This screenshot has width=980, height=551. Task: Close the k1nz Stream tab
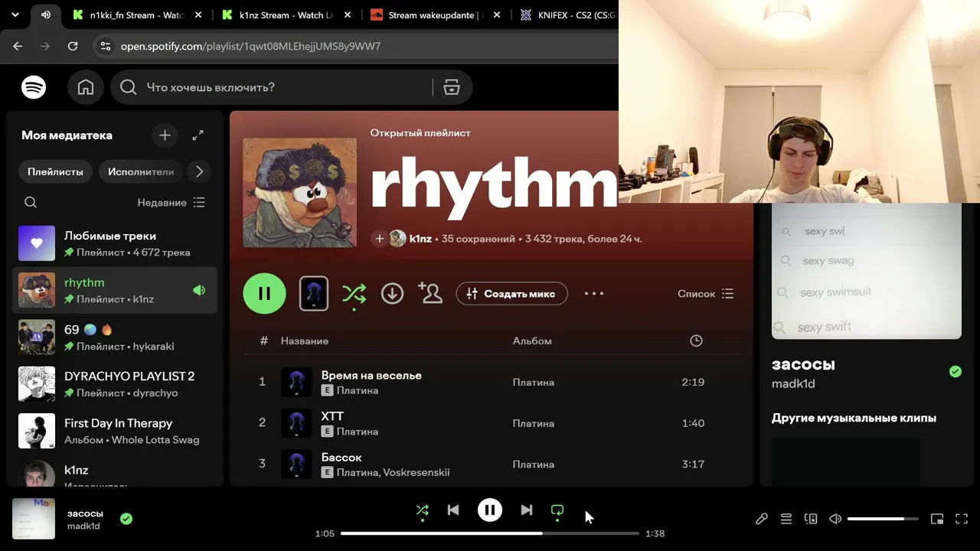pos(347,15)
